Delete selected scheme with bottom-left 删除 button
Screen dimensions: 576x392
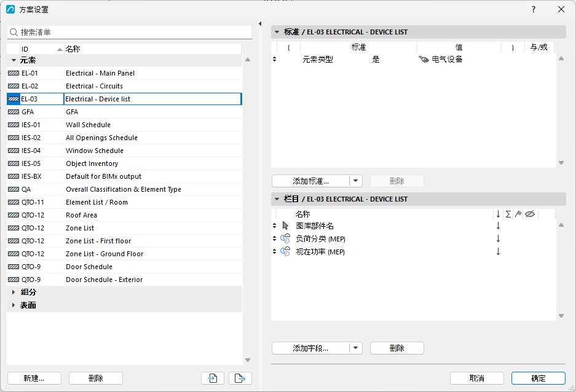click(x=95, y=378)
